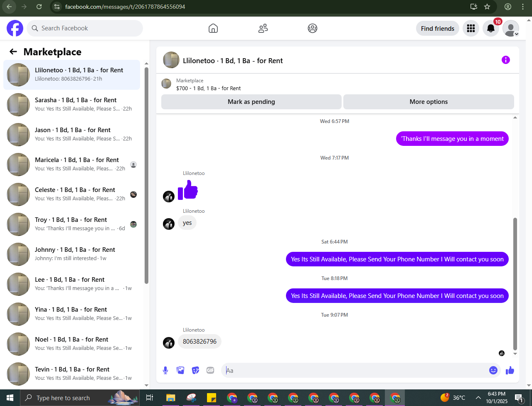This screenshot has width=532, height=406.
Task: Open the Groups icon in top navigation
Action: click(x=313, y=28)
